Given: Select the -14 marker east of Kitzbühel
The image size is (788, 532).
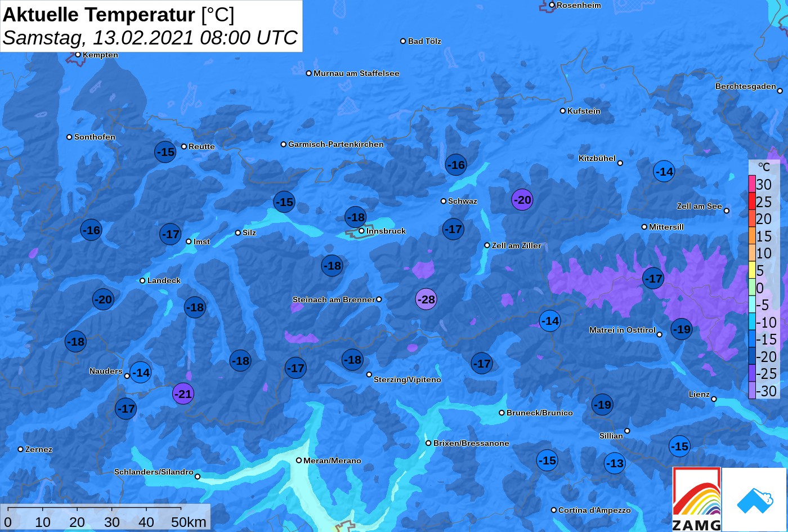Looking at the screenshot, I should pyautogui.click(x=664, y=172).
